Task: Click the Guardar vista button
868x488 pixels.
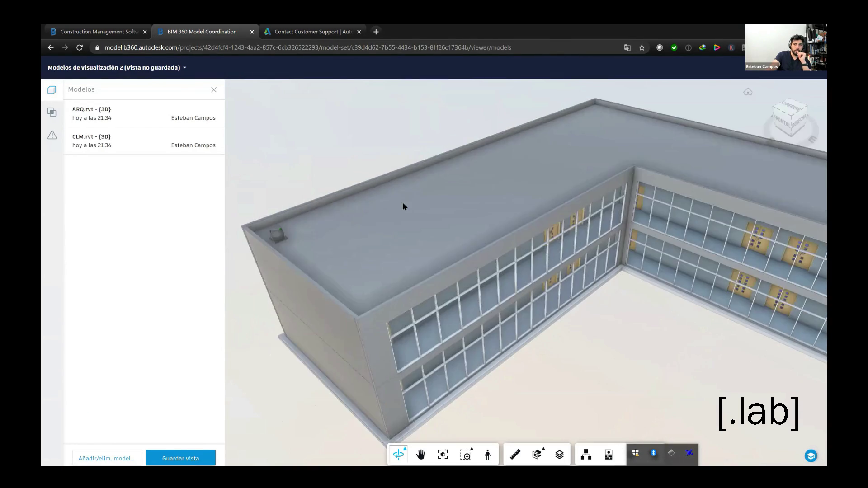Action: [180, 458]
